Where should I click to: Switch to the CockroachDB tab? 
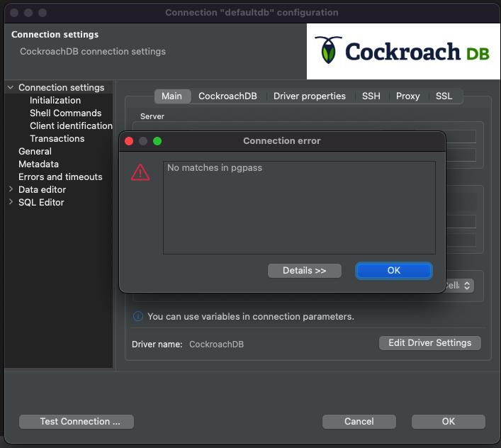227,96
